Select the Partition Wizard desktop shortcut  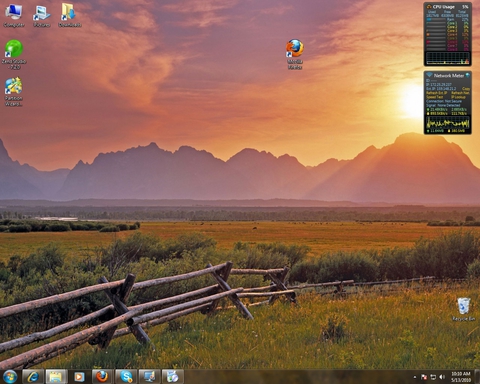(14, 92)
